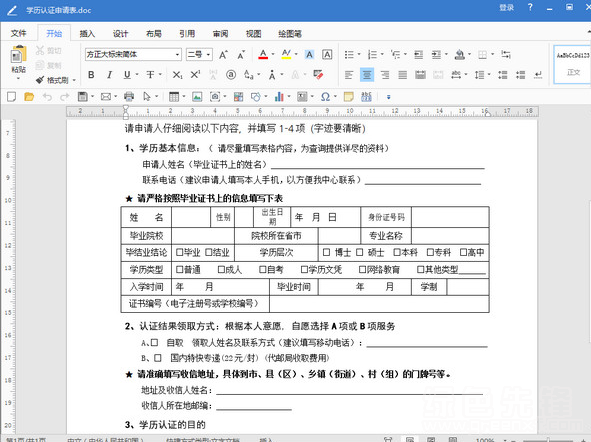Apply Subscript formatting
591x442 pixels.
(x=177, y=75)
